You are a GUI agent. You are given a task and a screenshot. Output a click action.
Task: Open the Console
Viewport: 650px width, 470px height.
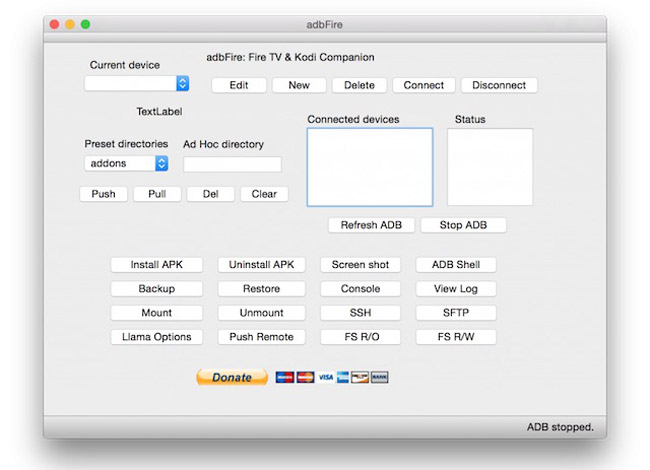pos(360,289)
